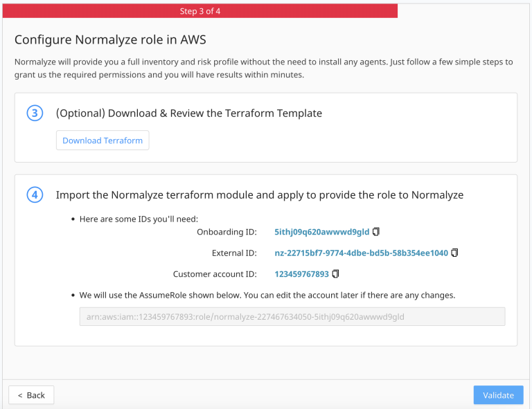532x409 pixels.
Task: Click the Optional Download & Review Terraform heading
Action: [x=188, y=113]
